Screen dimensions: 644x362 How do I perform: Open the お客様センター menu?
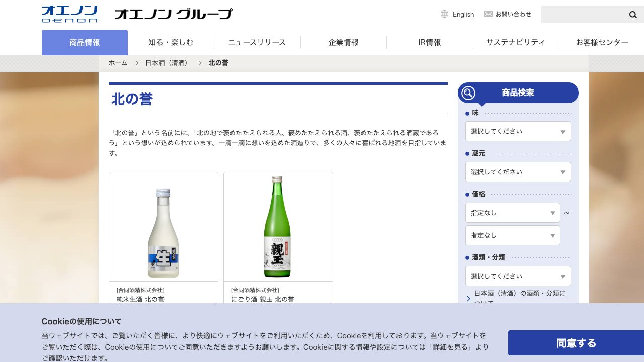click(602, 42)
